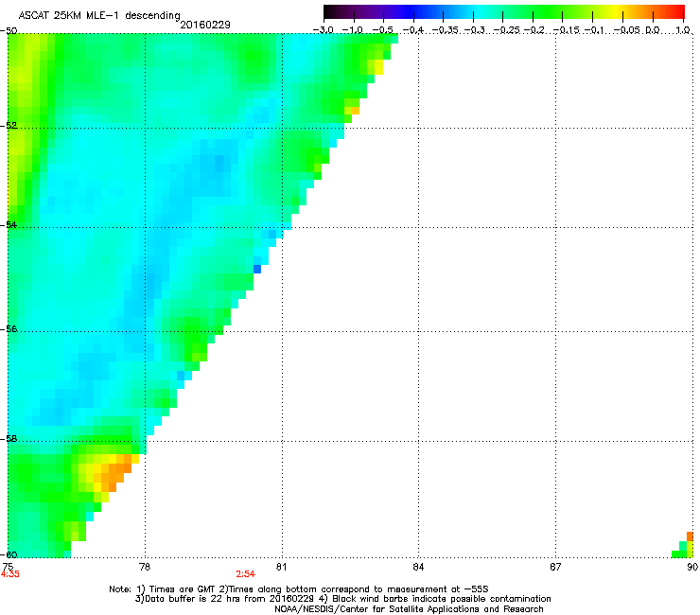
Task: Click the note 'Times along bottom correspond to measurement at -55S'
Action: (358, 589)
